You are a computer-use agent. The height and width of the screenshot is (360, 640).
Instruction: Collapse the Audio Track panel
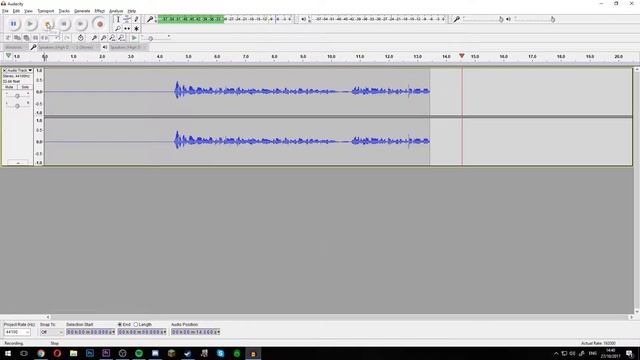[18, 163]
